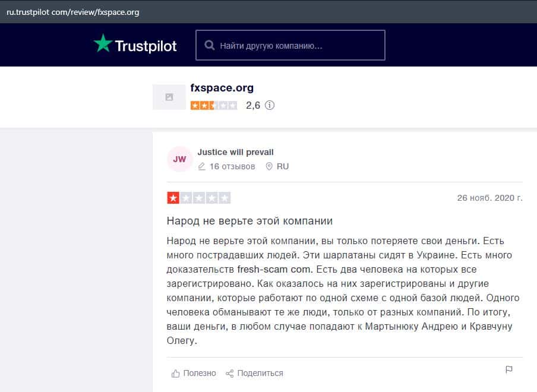This screenshot has width=537, height=392.
Task: Click the Trustpilot green star logo
Action: pos(103,43)
